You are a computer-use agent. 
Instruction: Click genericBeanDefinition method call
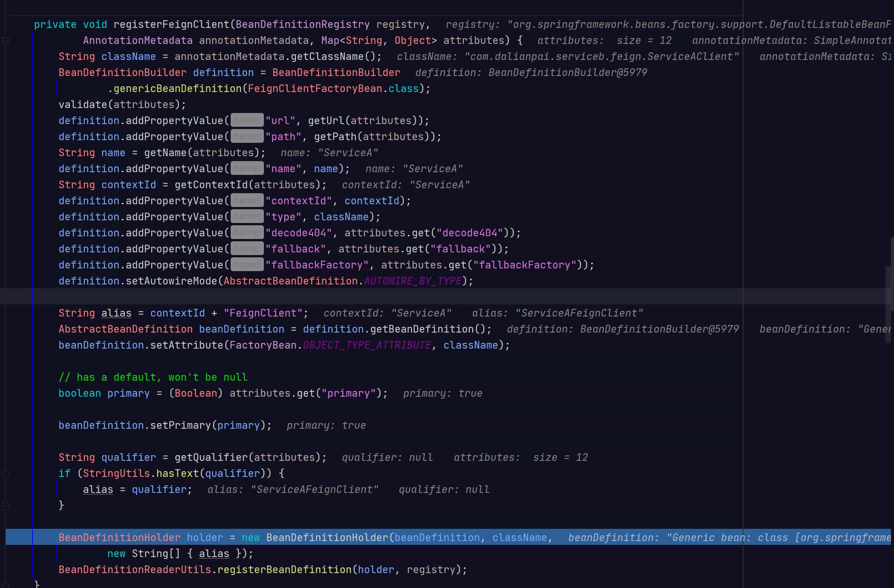(x=178, y=89)
